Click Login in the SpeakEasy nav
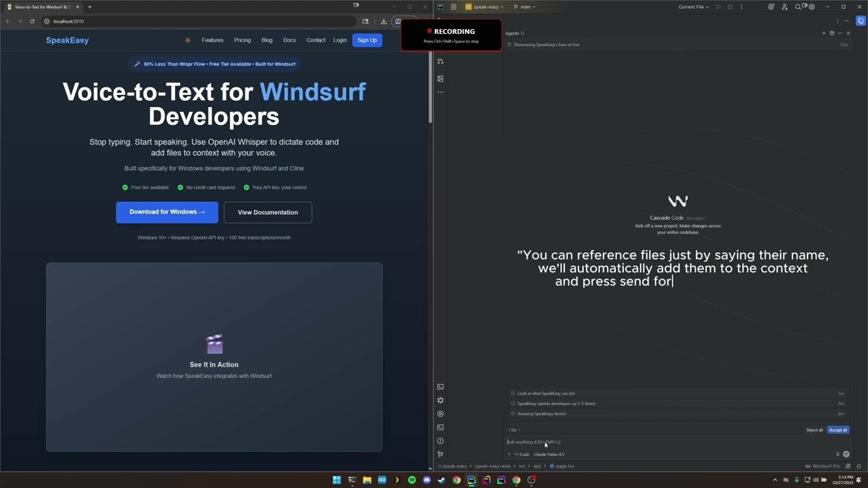 (340, 40)
